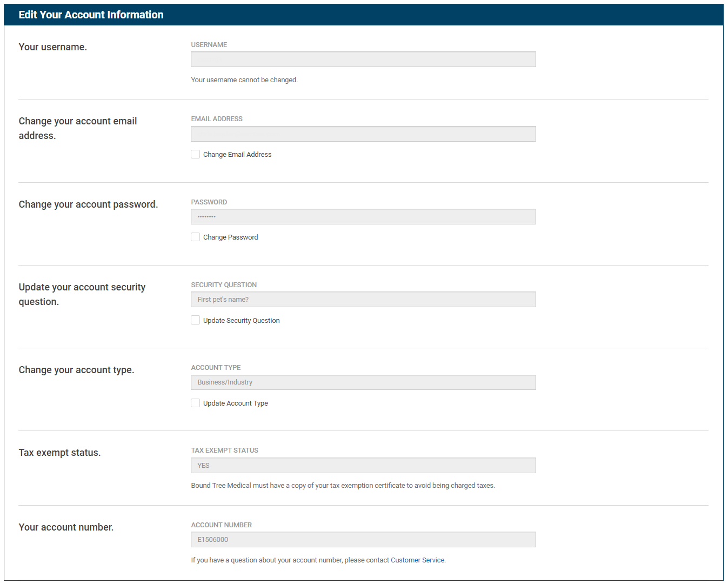Click the tax exemption certificate notice text

343,485
